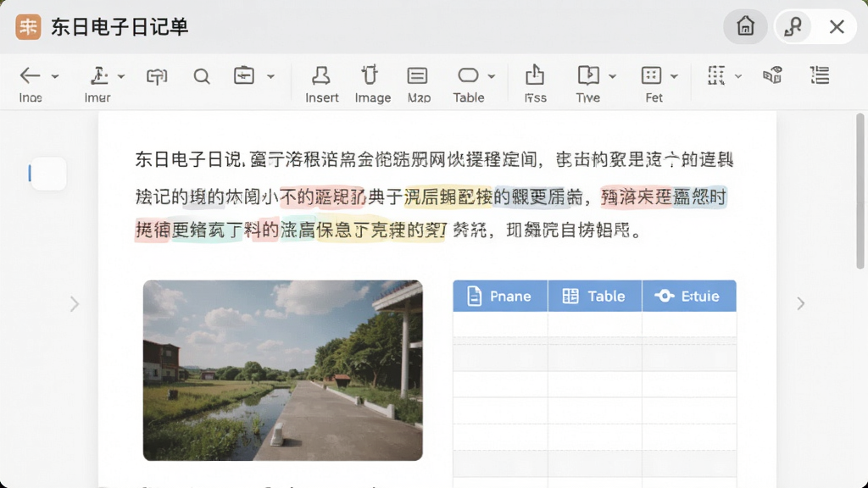Click the clipboard icon in the toolbar
Image resolution: width=868 pixels, height=488 pixels.
pos(243,75)
